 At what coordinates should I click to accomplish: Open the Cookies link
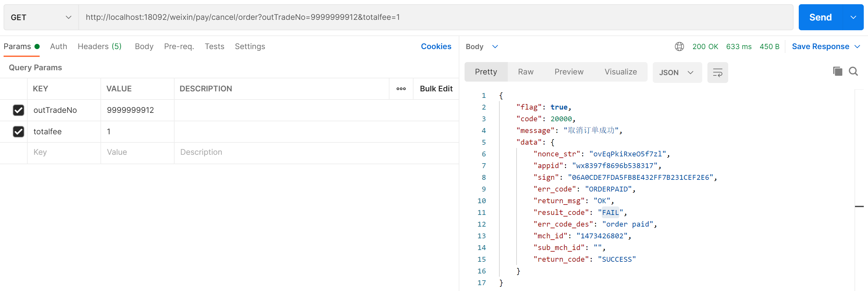[x=436, y=46]
